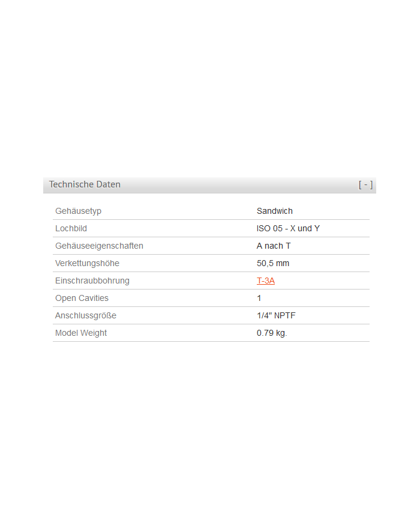Click the Verkettungshöhe label
Screen dimensions: 420x522
87,263
